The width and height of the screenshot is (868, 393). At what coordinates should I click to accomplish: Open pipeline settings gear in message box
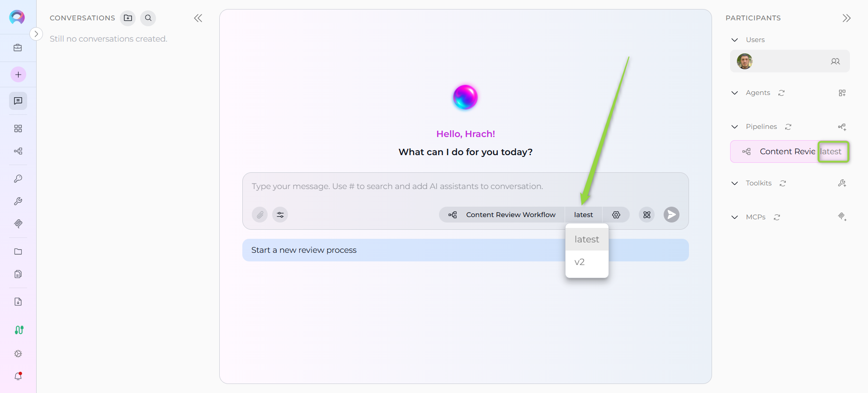[x=616, y=215]
